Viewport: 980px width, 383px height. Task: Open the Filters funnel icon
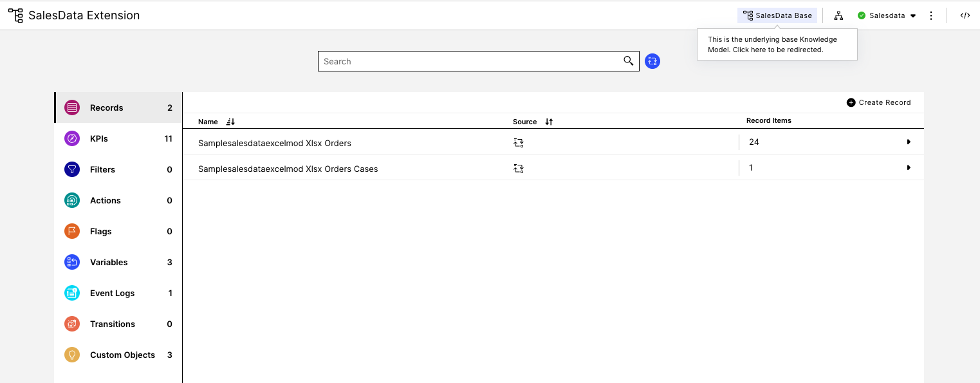tap(72, 169)
